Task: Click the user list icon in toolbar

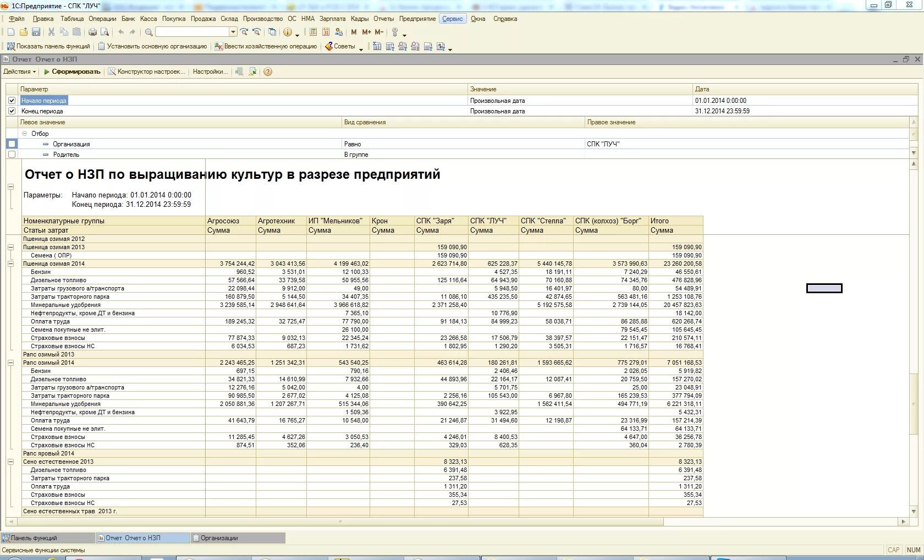Action: [x=339, y=32]
